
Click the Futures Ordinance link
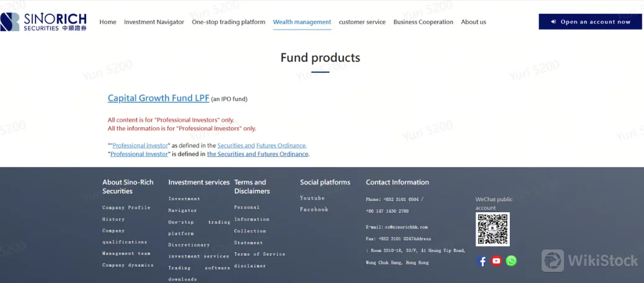click(281, 145)
